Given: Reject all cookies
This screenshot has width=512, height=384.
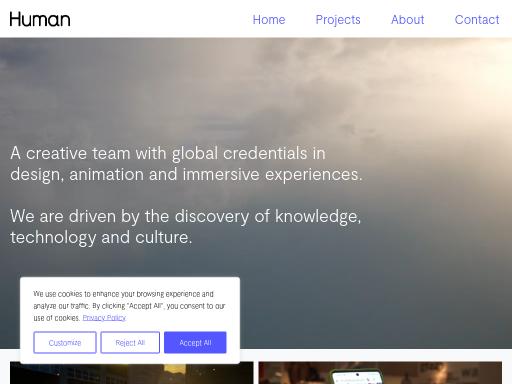Looking at the screenshot, I should (130, 342).
